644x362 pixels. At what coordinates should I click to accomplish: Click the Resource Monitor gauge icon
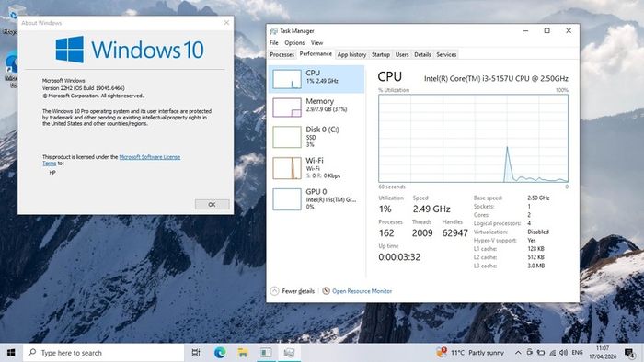pyautogui.click(x=326, y=290)
